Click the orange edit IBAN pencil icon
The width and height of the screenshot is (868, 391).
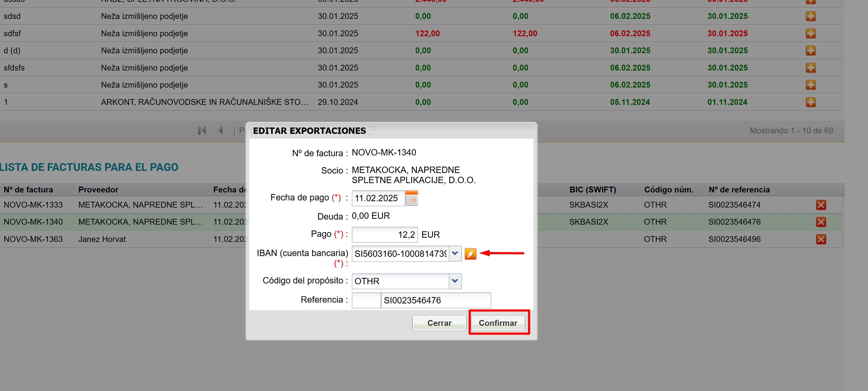click(x=470, y=254)
